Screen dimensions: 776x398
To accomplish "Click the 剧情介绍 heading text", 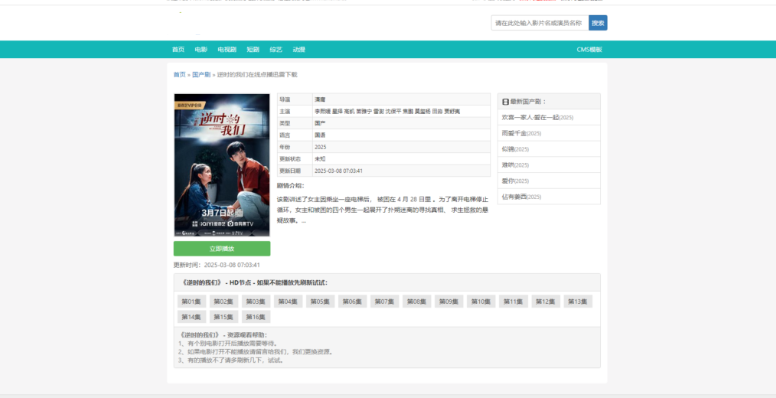I will 291,186.
